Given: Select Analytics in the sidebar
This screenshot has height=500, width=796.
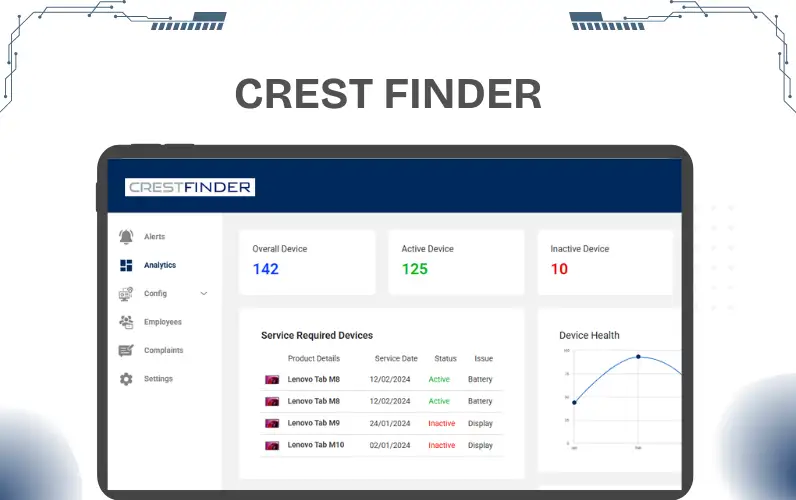Looking at the screenshot, I should (x=160, y=265).
